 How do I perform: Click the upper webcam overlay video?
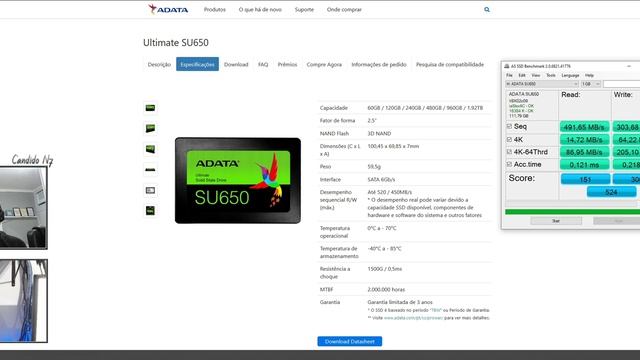coord(24,208)
